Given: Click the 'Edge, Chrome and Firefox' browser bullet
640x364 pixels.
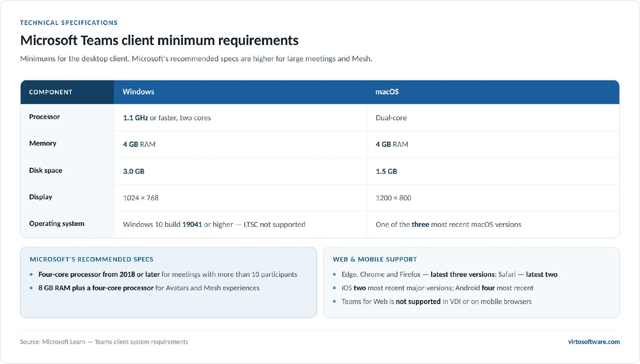Looking at the screenshot, I should click(450, 274).
